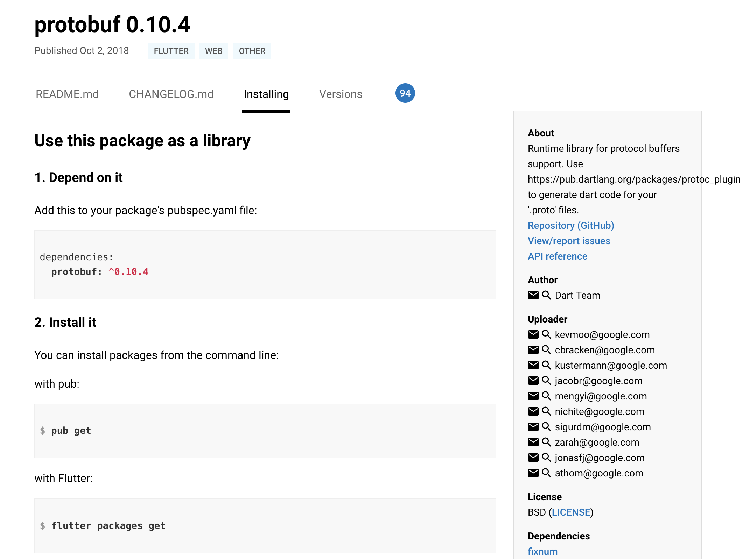
Task: Open the Repository (GitHub) link
Action: point(571,226)
